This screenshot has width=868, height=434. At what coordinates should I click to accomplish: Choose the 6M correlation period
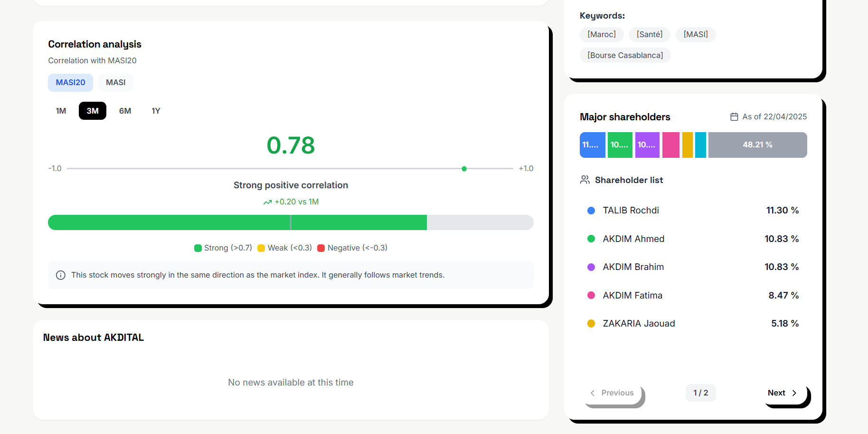pos(125,111)
